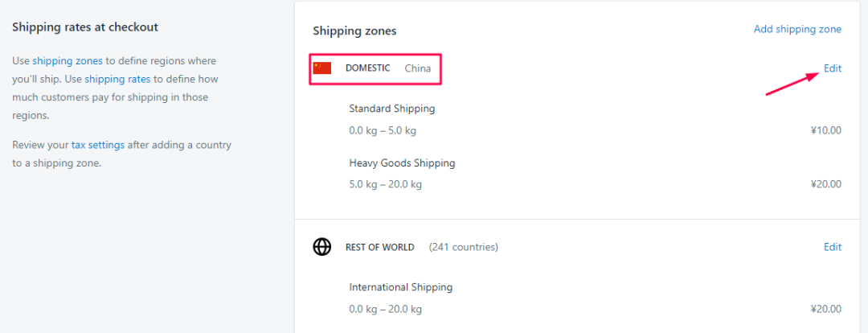The width and height of the screenshot is (868, 333).
Task: Follow the 'tax settings' link
Action: tap(98, 145)
